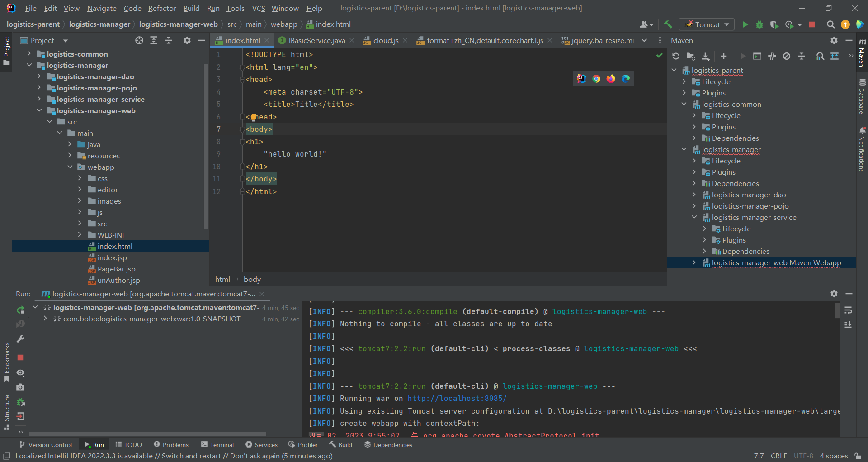
Task: Stop the running Tomcat process via toolbar
Action: pos(812,24)
